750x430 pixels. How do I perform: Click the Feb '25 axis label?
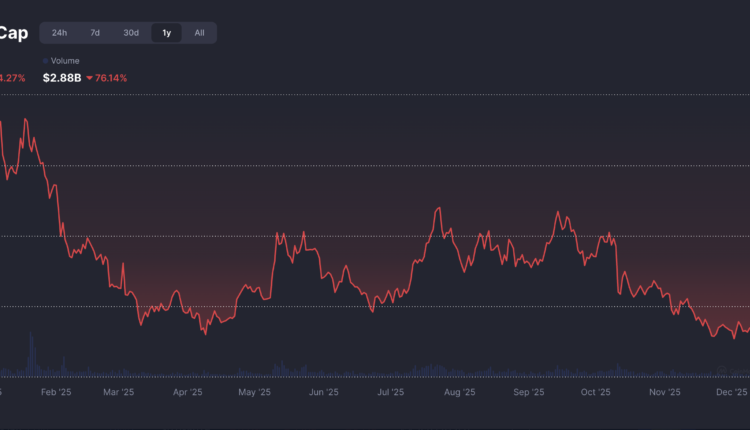58,393
